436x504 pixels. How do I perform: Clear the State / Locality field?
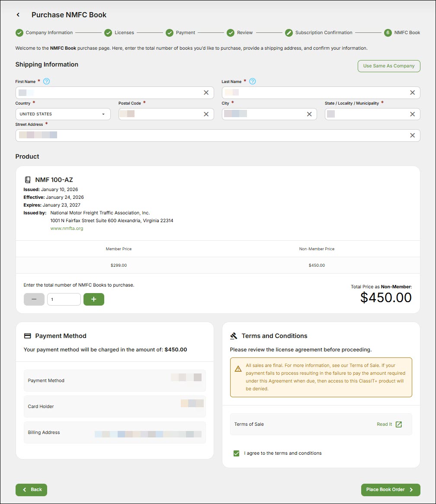(x=412, y=114)
